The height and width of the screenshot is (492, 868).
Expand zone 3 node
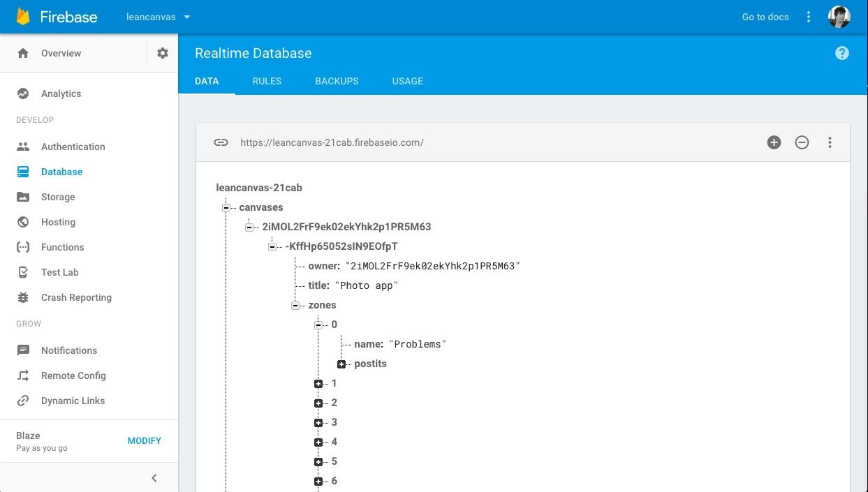click(x=318, y=423)
